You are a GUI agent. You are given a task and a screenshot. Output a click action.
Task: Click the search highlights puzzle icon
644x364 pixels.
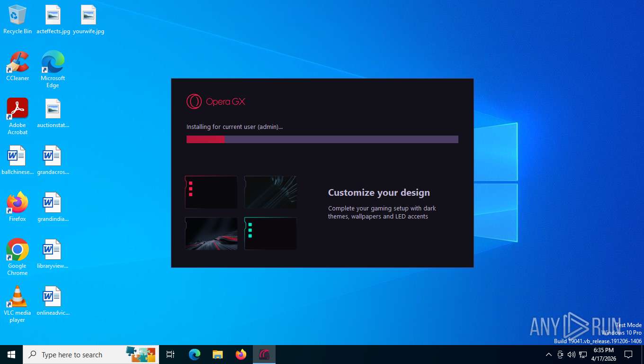(141, 355)
